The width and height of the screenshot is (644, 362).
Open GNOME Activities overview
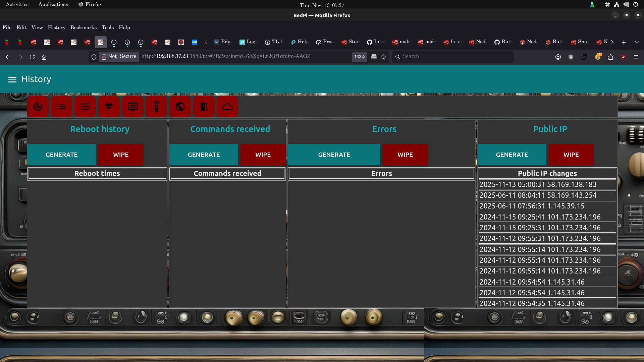click(17, 4)
